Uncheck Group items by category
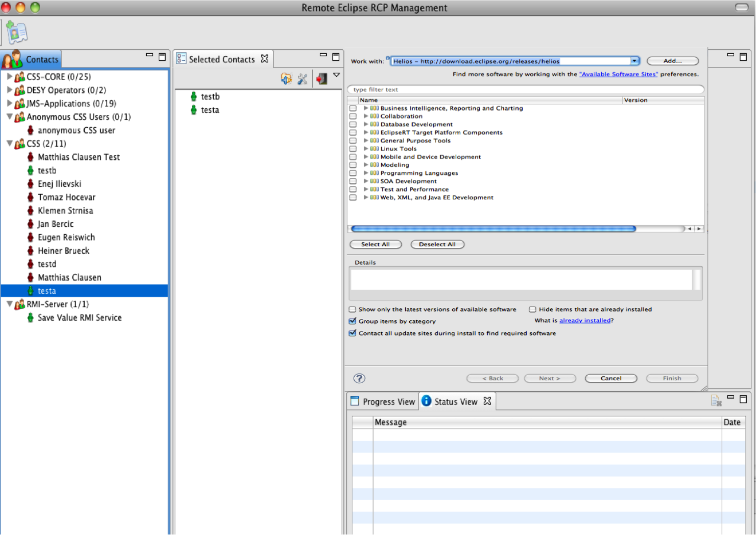Viewport: 756px width, 535px height. (352, 321)
